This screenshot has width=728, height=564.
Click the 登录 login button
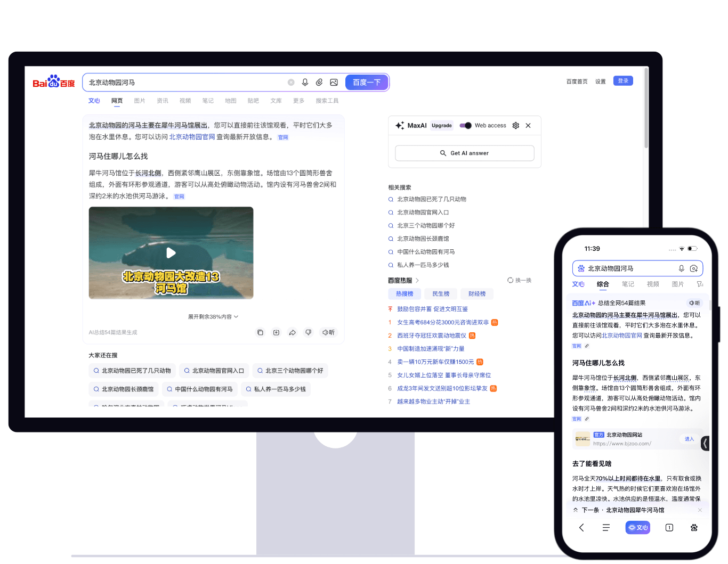[623, 81]
